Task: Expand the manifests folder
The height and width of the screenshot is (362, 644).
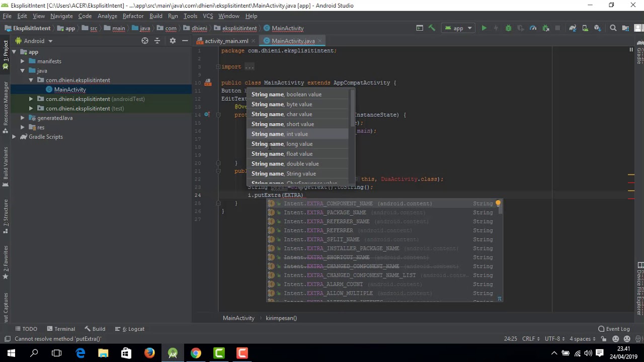Action: (x=23, y=61)
